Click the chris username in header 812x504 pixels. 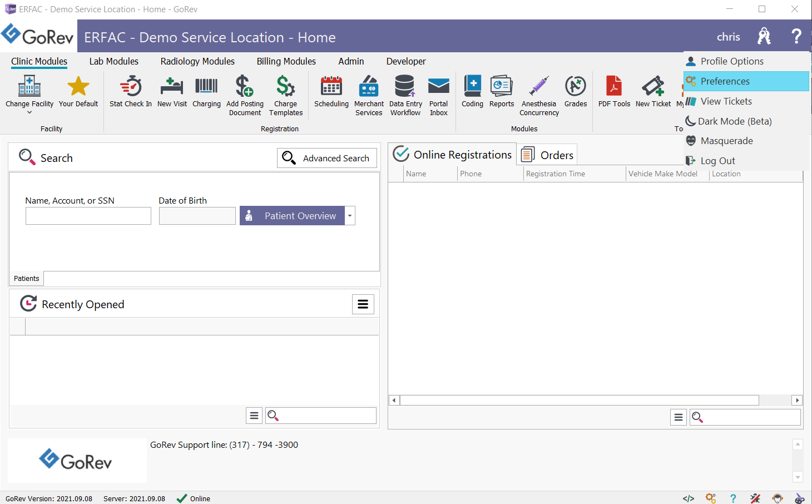(729, 37)
